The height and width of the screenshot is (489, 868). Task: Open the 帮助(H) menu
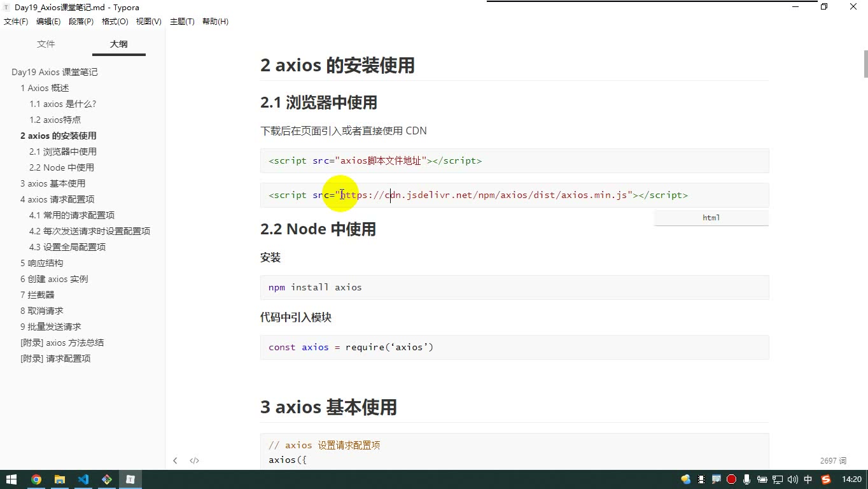coord(215,22)
